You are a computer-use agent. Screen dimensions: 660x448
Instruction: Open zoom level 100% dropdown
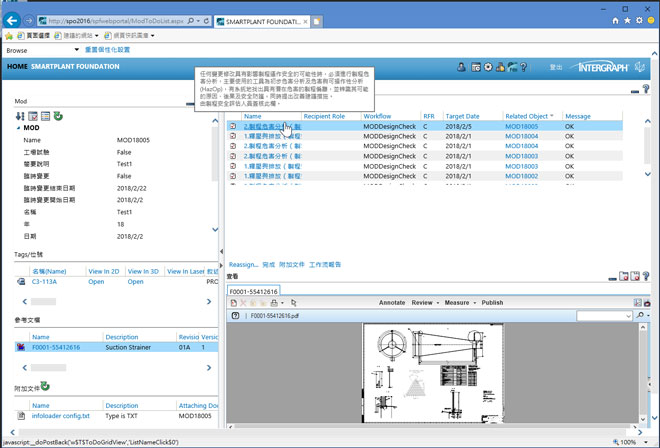tap(646, 442)
